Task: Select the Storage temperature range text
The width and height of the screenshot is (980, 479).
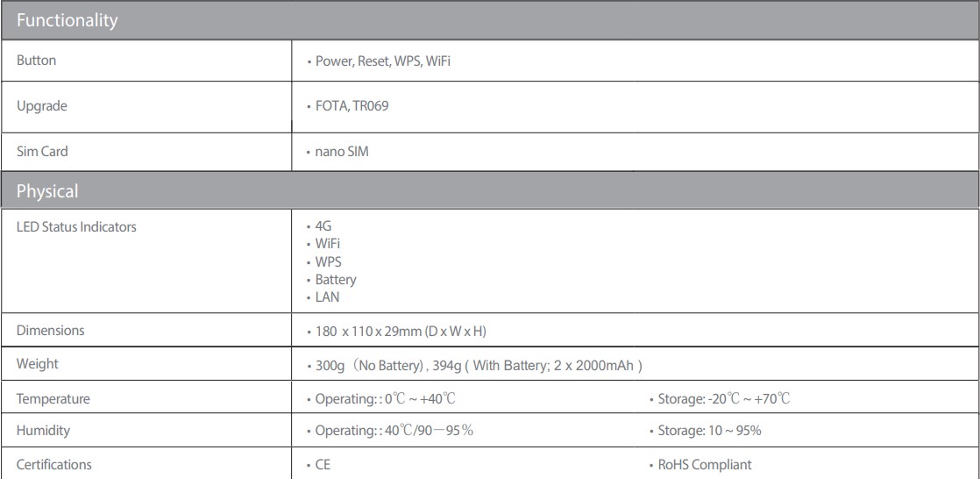Action: 725,399
